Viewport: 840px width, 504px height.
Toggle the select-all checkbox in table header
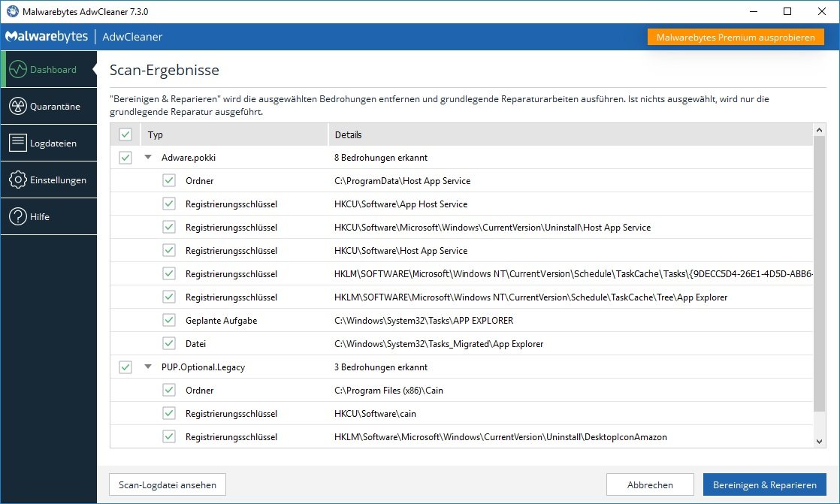pos(125,135)
